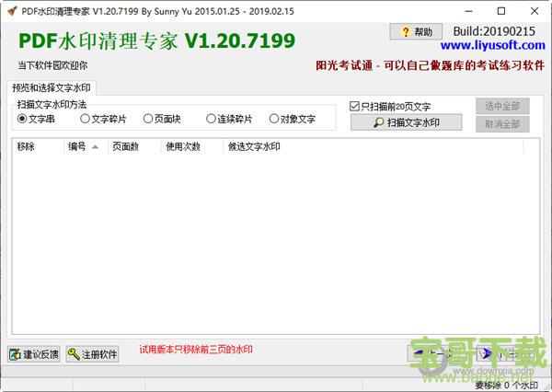Image resolution: width=552 pixels, height=392 pixels.
Task: Click the 选中全部 button
Action: coord(502,106)
